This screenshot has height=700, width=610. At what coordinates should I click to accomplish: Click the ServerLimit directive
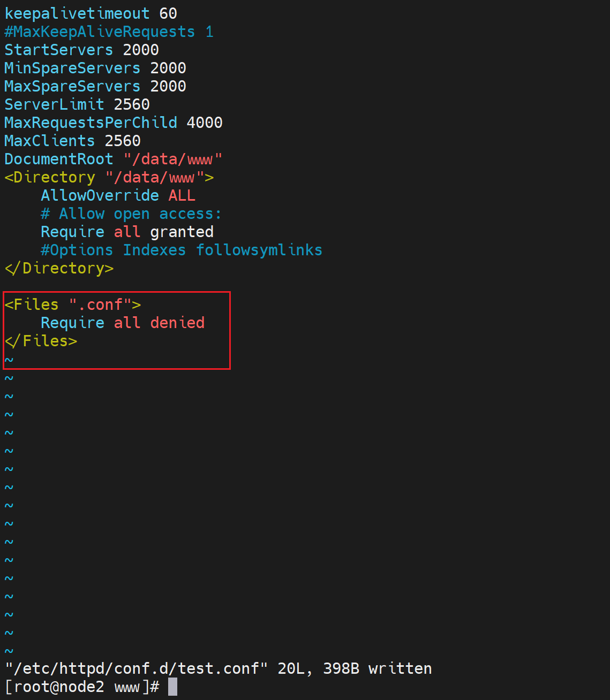(54, 104)
